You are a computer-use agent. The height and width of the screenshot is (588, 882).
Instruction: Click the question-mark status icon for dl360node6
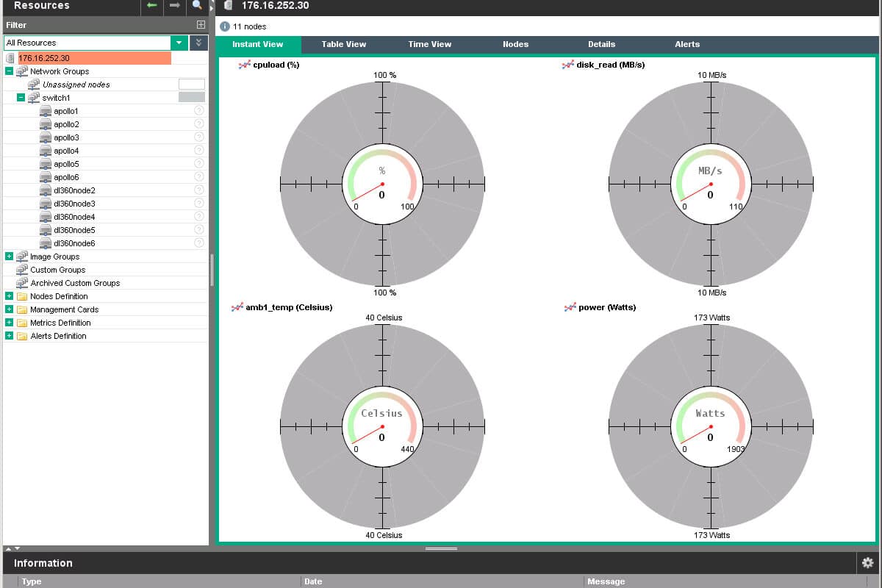[198, 243]
